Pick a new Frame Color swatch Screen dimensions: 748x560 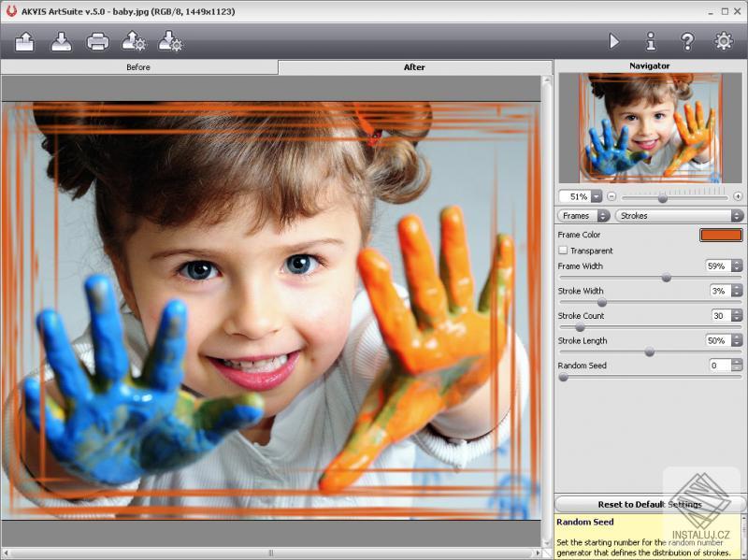tap(720, 235)
